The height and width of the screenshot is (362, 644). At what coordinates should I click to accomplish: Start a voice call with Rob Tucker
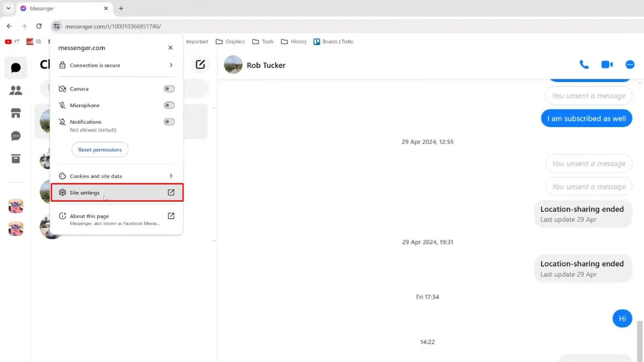click(x=584, y=64)
